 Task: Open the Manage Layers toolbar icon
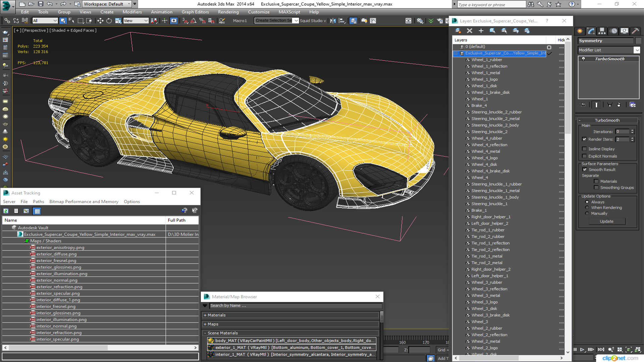tap(353, 21)
